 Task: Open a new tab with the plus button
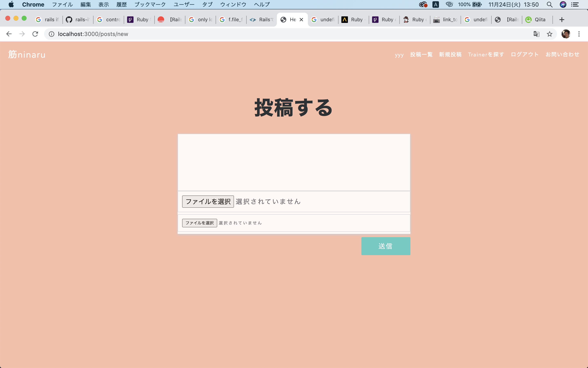561,19
